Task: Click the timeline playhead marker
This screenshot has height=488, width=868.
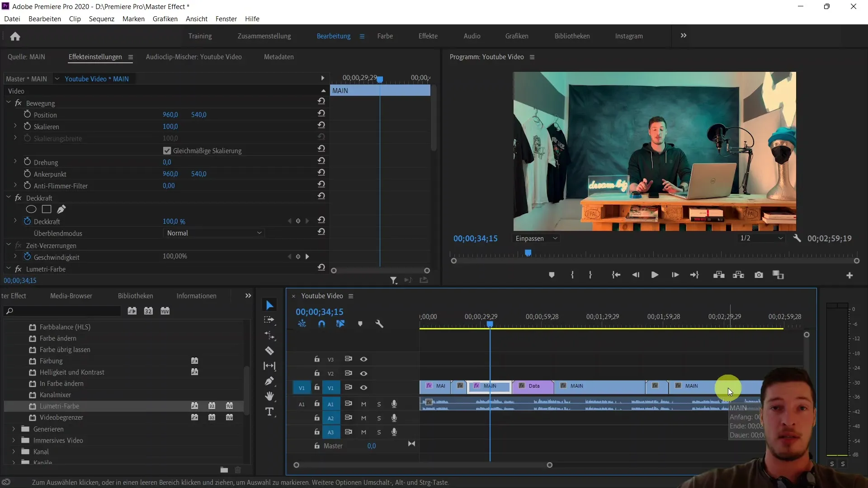Action: [x=490, y=324]
